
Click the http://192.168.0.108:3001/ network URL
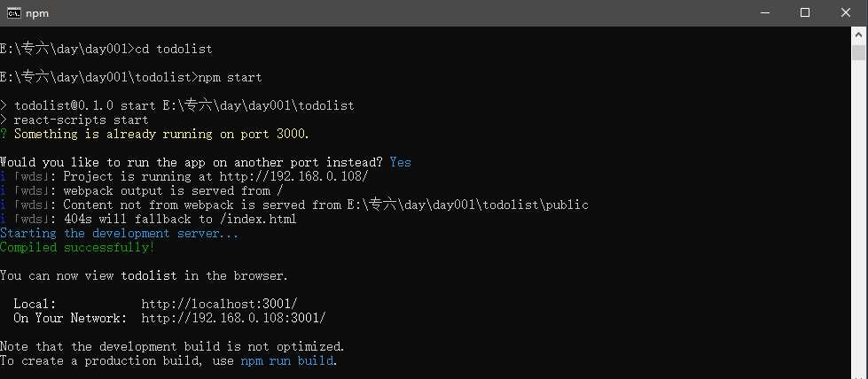click(x=233, y=318)
